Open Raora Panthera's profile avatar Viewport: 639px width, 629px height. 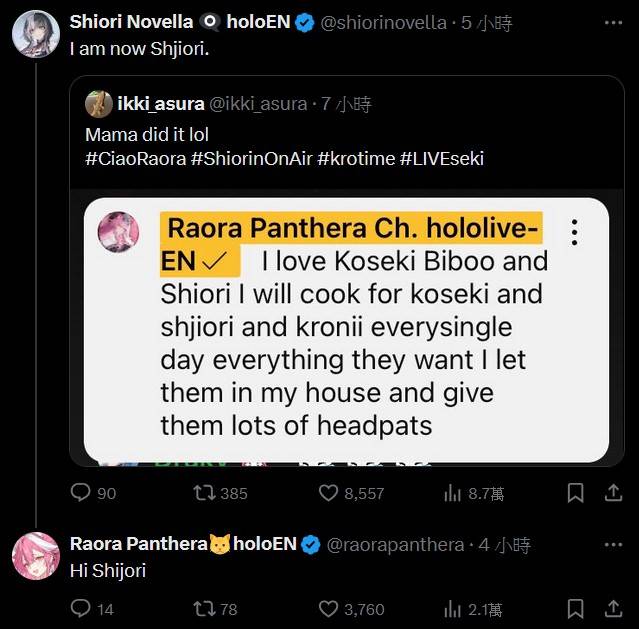tap(35, 556)
